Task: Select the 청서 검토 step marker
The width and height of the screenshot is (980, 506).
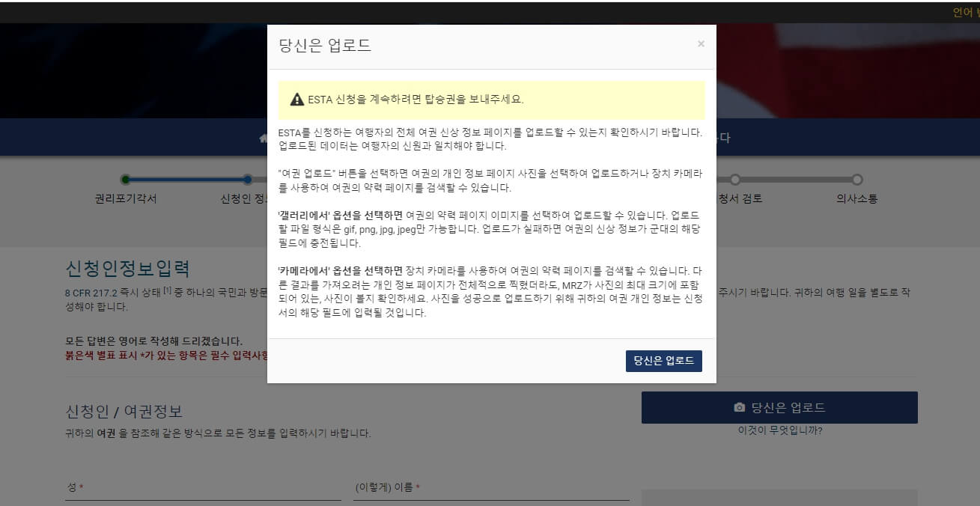Action: pyautogui.click(x=734, y=180)
